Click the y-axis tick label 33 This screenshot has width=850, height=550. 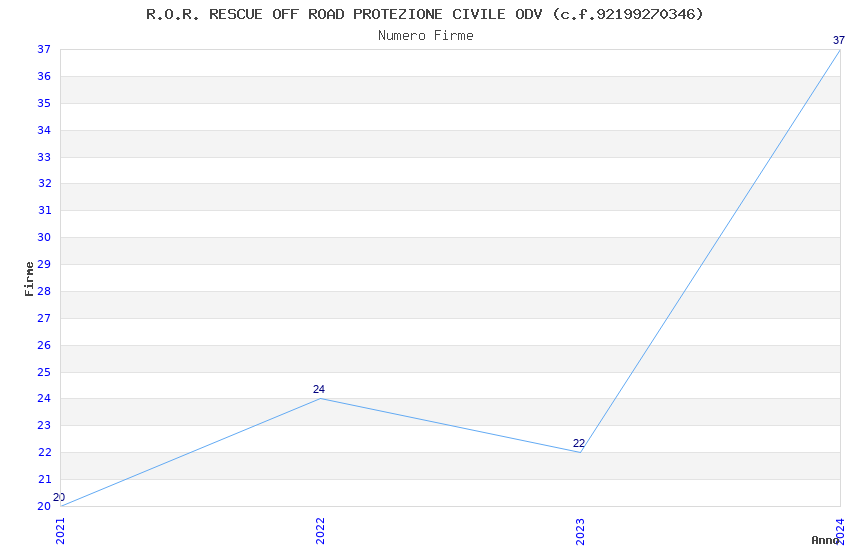point(44,157)
